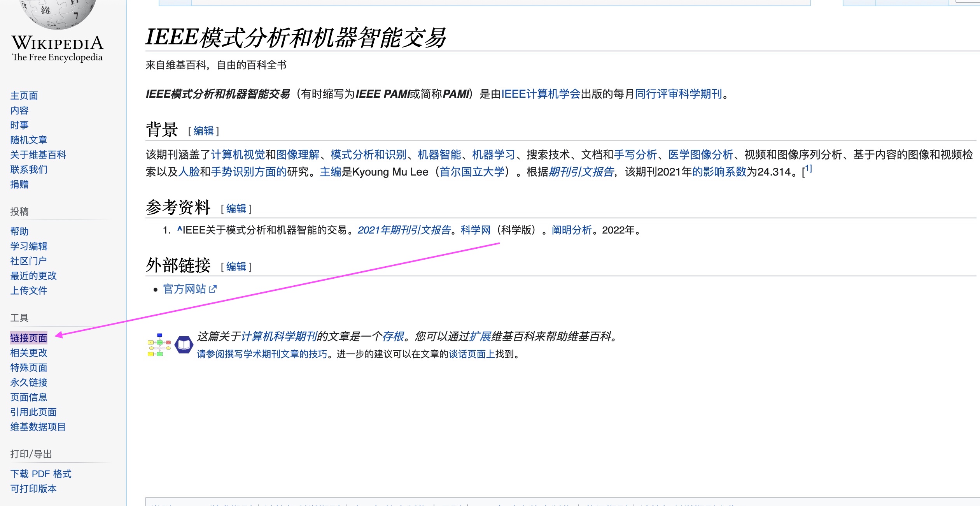
Task: Open the 计算机科学期刊 stub category link
Action: tap(279, 336)
